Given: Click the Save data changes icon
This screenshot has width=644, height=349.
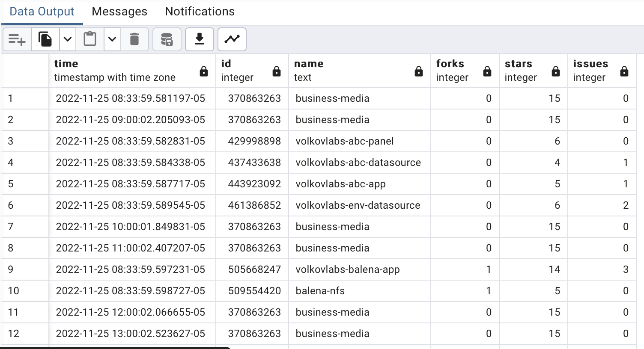Looking at the screenshot, I should 167,39.
